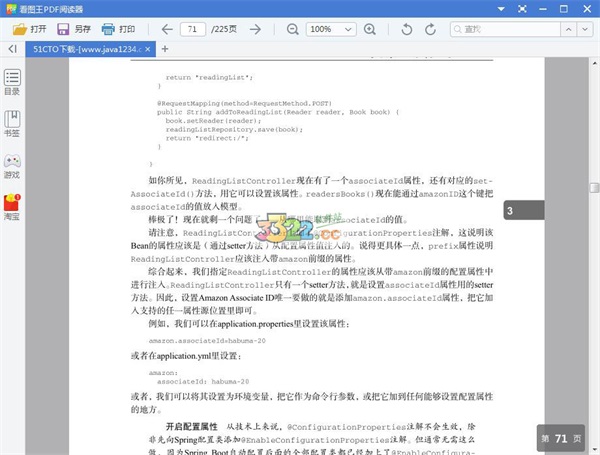Zoom in with the plus magnifier
Screen dimensions: 600x455
[370, 29]
